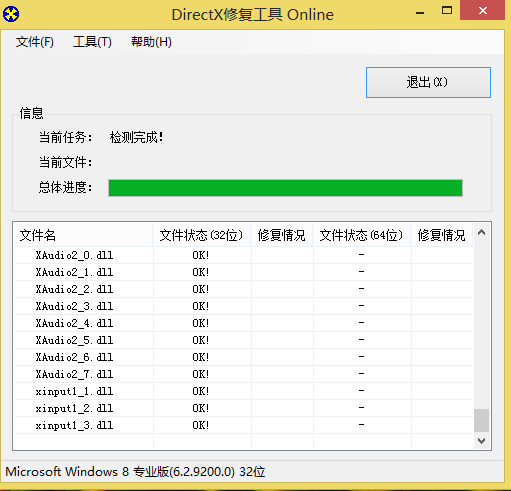The height and width of the screenshot is (491, 511).
Task: Open the 工具(T) menu
Action: pyautogui.click(x=92, y=42)
